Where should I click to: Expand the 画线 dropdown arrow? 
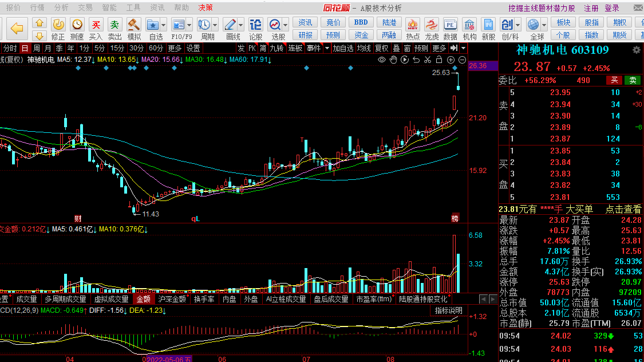(x=240, y=25)
